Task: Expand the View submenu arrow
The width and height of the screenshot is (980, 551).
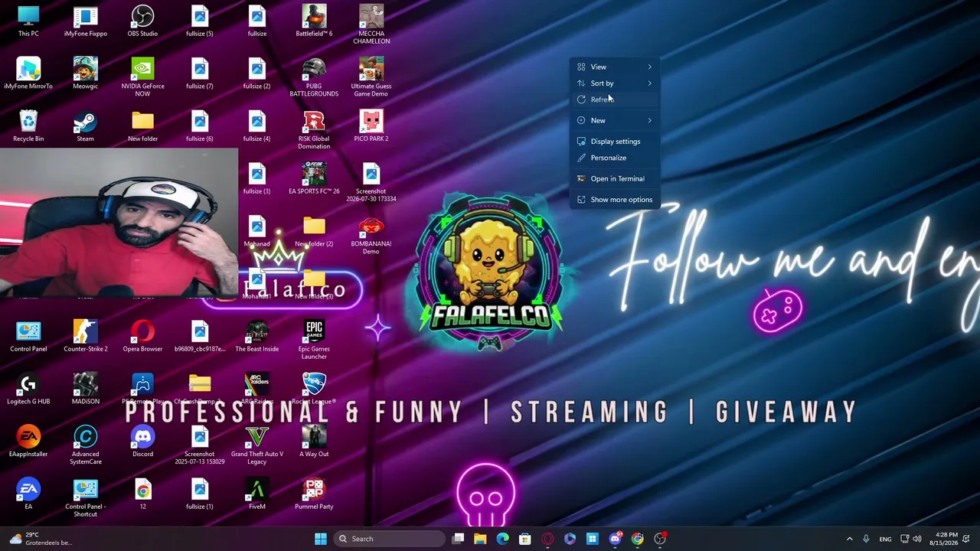Action: coord(650,67)
